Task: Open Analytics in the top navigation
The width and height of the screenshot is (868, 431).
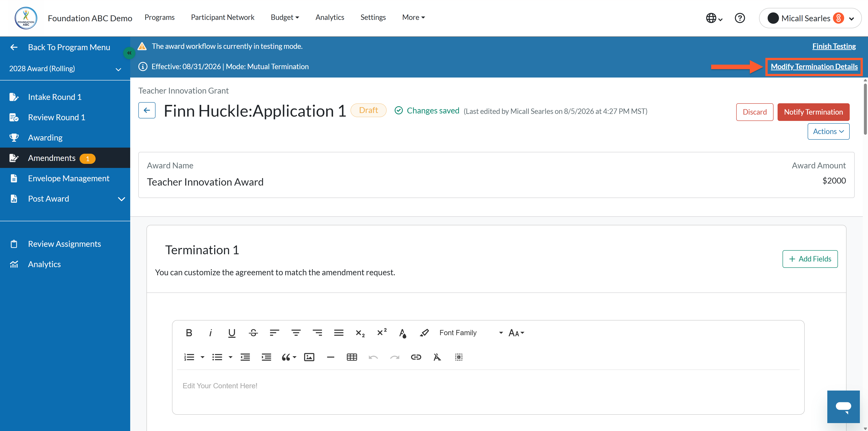Action: (330, 18)
